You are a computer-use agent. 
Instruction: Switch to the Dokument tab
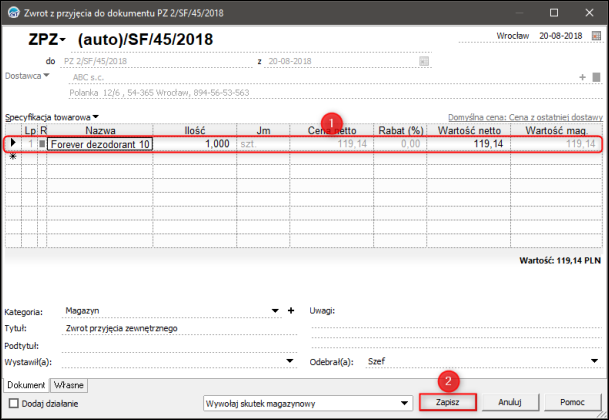click(x=26, y=385)
